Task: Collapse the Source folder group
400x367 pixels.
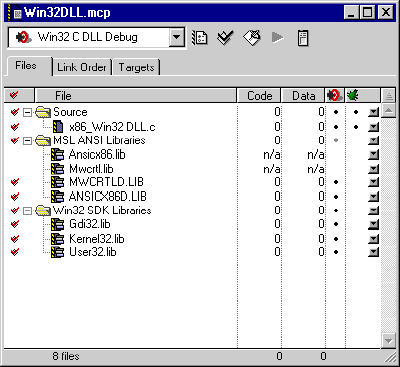Action: pyautogui.click(x=27, y=113)
